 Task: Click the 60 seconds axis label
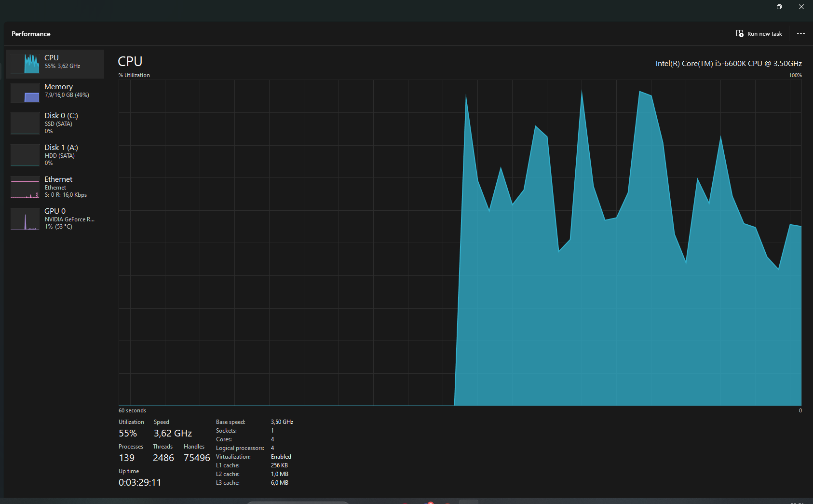tap(132, 410)
